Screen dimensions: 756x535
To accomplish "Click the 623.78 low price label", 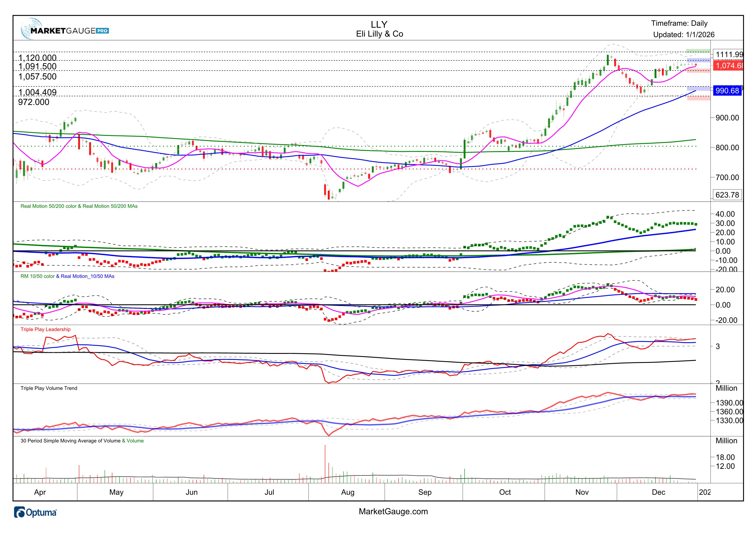I will point(727,195).
